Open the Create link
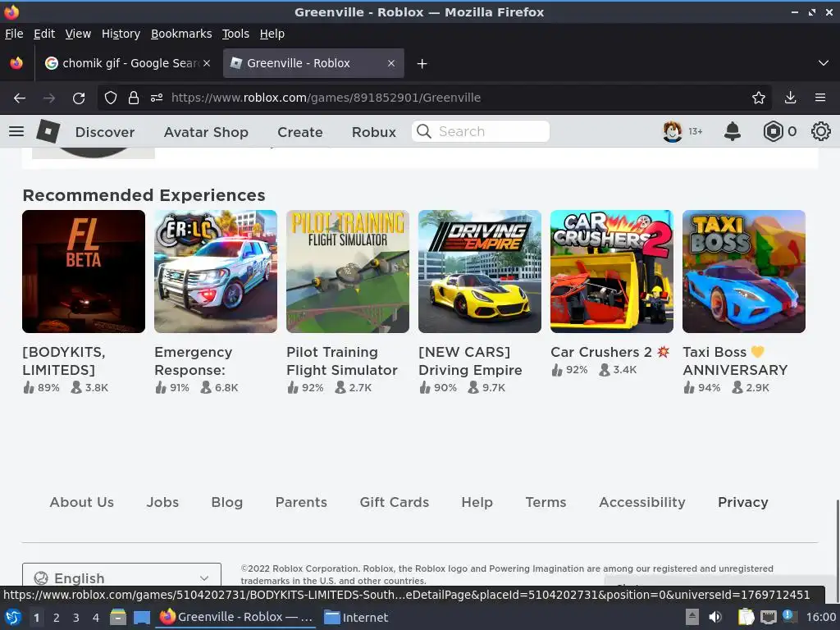The height and width of the screenshot is (630, 840). click(300, 132)
